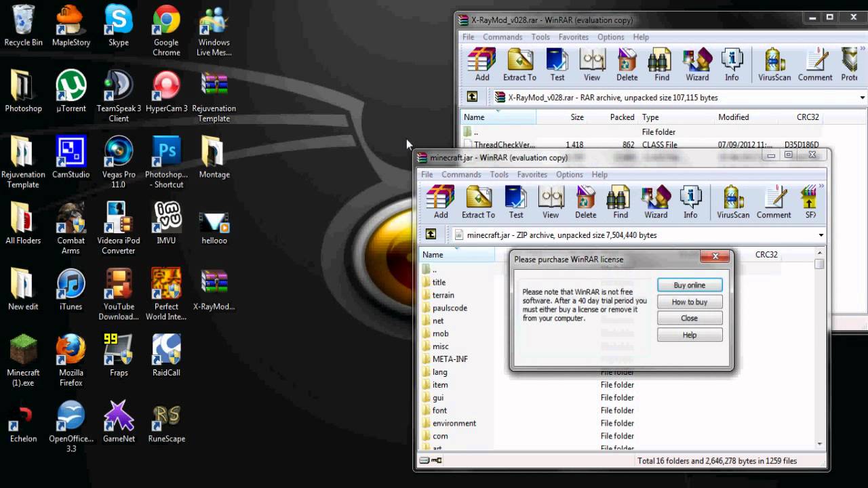Viewport: 868px width, 488px height.
Task: Click Add icon in X-RayMod WinRAR window
Action: coord(482,65)
